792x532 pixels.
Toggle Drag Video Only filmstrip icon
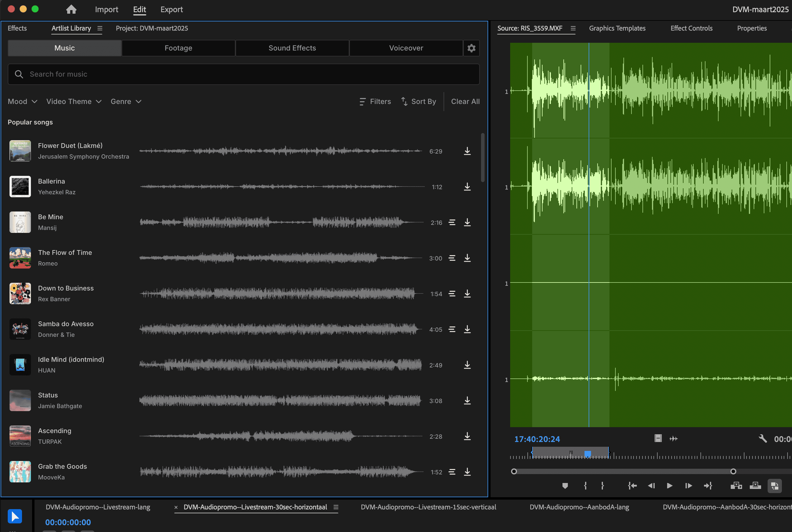coord(658,439)
